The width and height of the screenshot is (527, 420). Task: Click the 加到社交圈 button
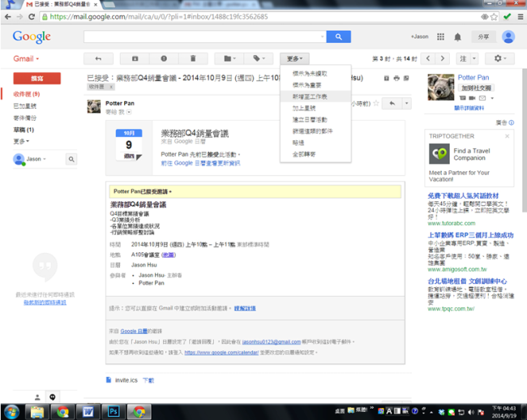pos(476,88)
